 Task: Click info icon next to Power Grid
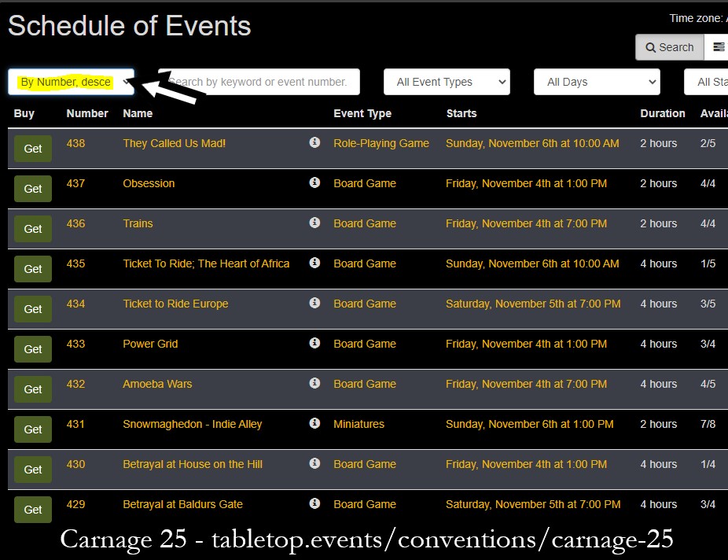coord(314,344)
